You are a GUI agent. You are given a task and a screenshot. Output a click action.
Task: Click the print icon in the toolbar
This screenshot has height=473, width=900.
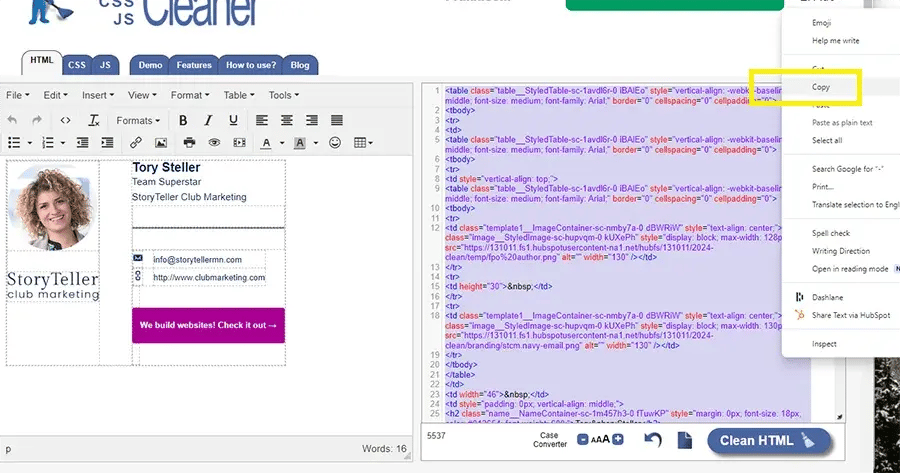188,143
